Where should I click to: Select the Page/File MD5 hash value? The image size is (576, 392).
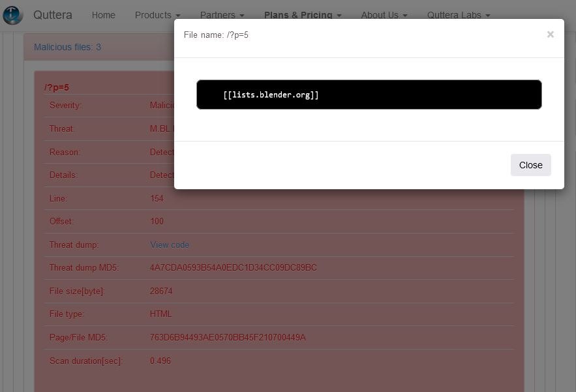click(x=228, y=337)
